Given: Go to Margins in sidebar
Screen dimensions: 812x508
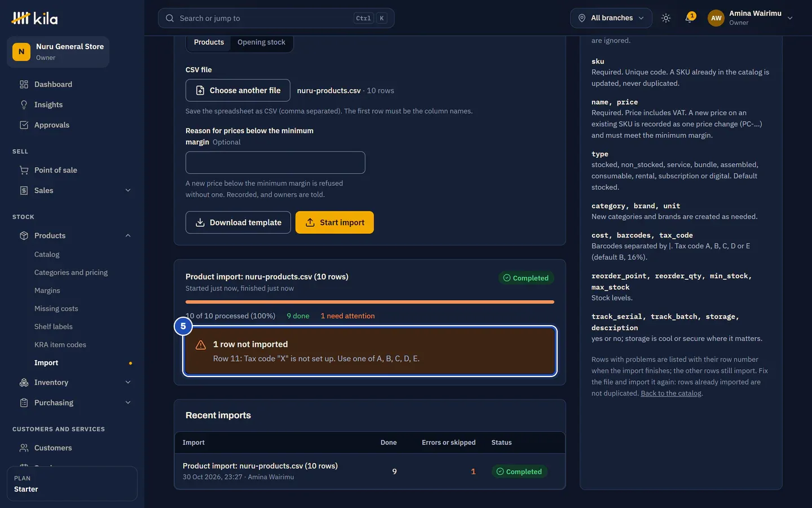Looking at the screenshot, I should (x=47, y=291).
